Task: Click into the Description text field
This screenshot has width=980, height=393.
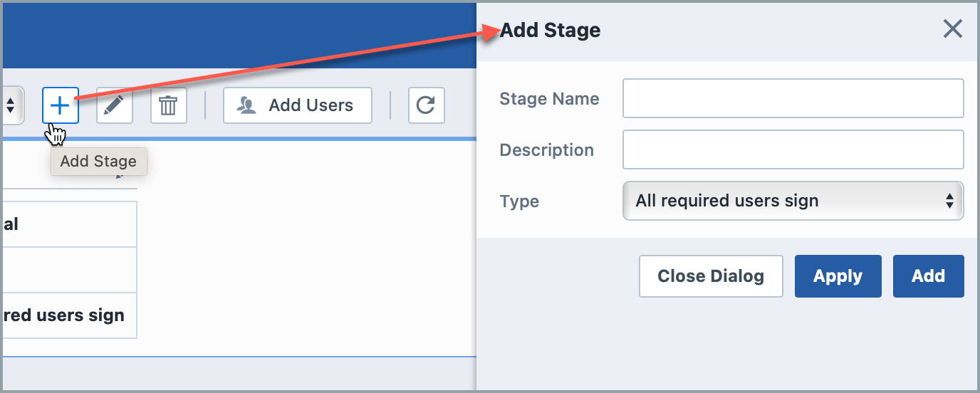Action: [x=793, y=150]
